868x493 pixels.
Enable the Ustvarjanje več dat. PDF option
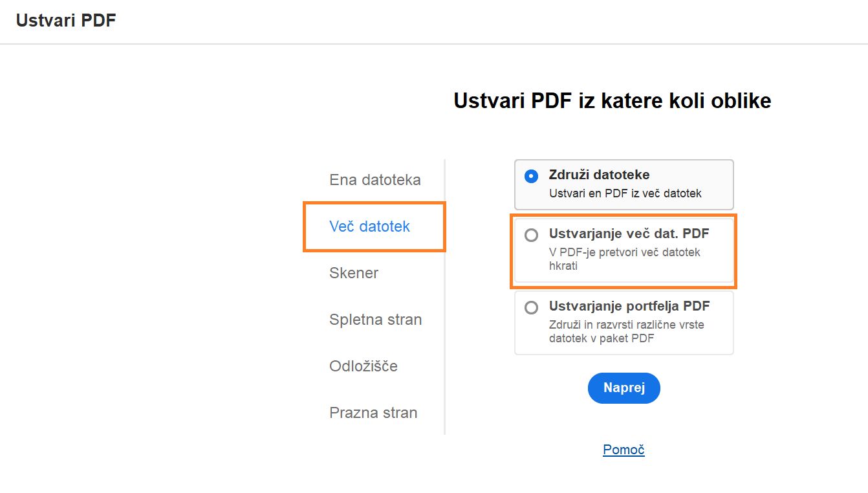(x=532, y=234)
